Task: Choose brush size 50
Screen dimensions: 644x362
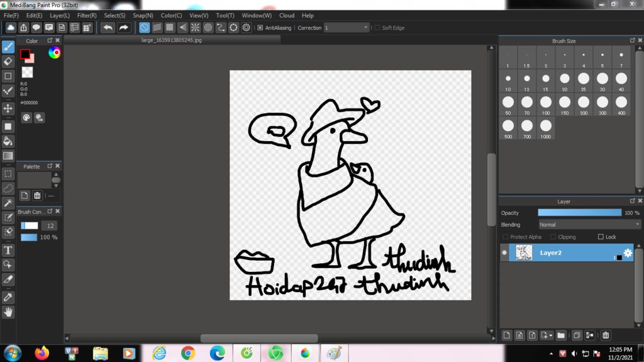Action: [x=508, y=105]
